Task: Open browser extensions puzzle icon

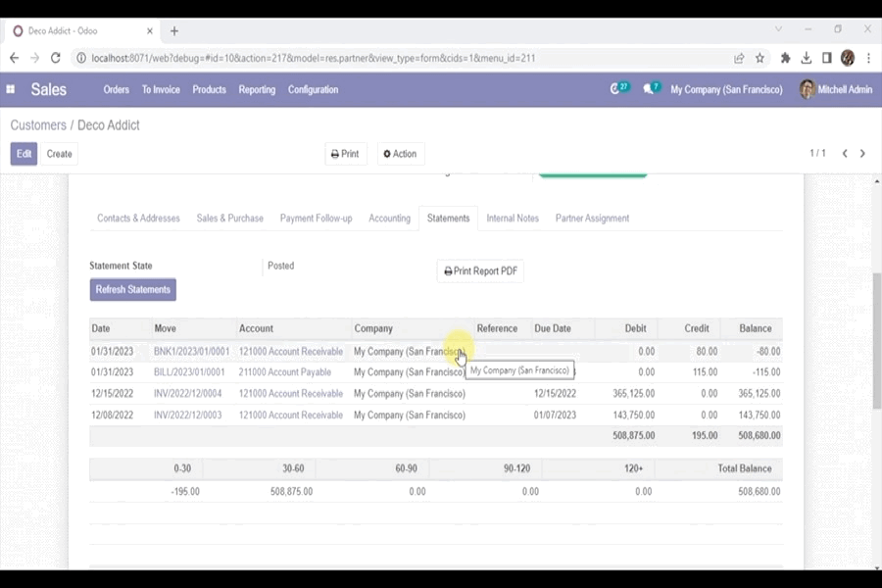Action: [785, 58]
